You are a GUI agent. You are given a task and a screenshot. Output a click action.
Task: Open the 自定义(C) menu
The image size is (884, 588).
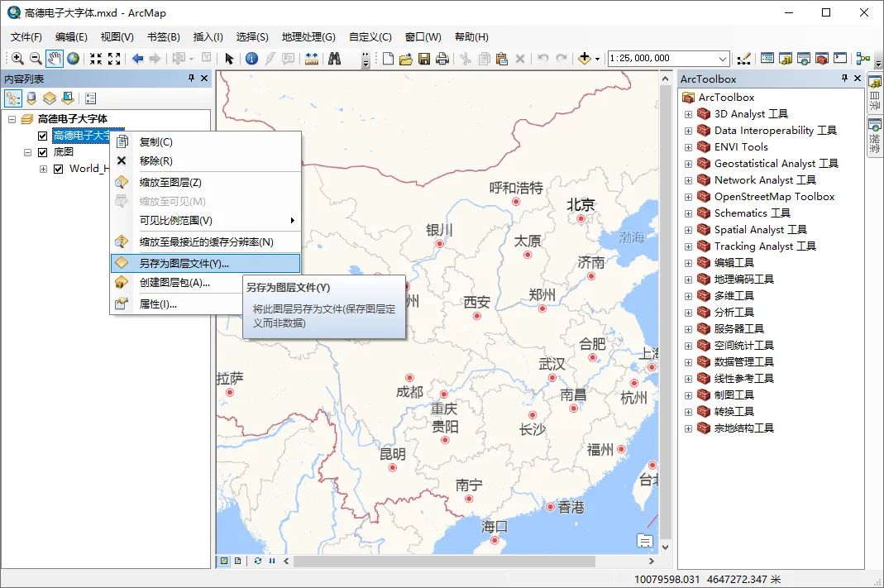click(x=370, y=37)
